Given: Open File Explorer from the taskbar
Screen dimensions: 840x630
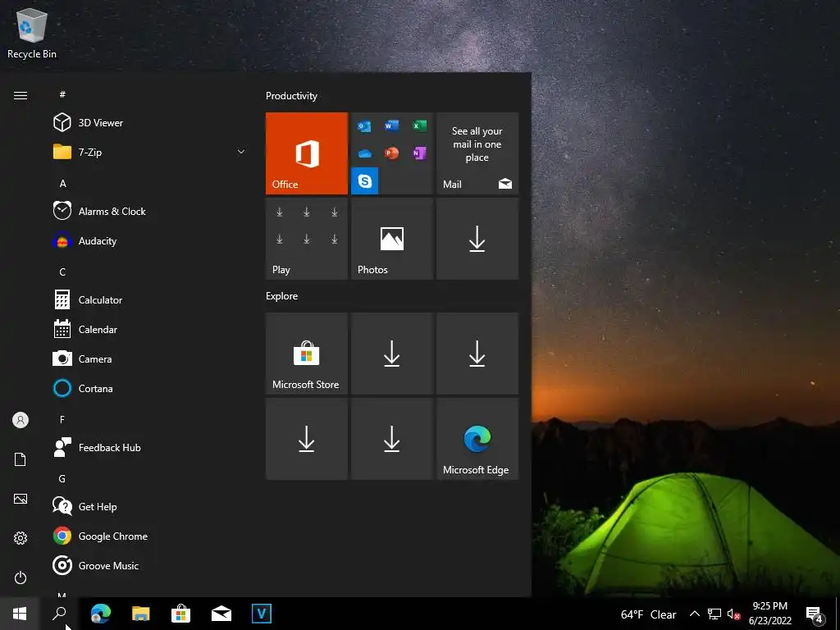Looking at the screenshot, I should [141, 614].
